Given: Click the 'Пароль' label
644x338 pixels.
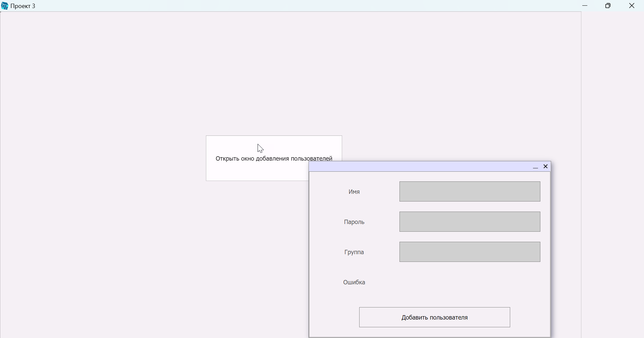Looking at the screenshot, I should pos(354,222).
